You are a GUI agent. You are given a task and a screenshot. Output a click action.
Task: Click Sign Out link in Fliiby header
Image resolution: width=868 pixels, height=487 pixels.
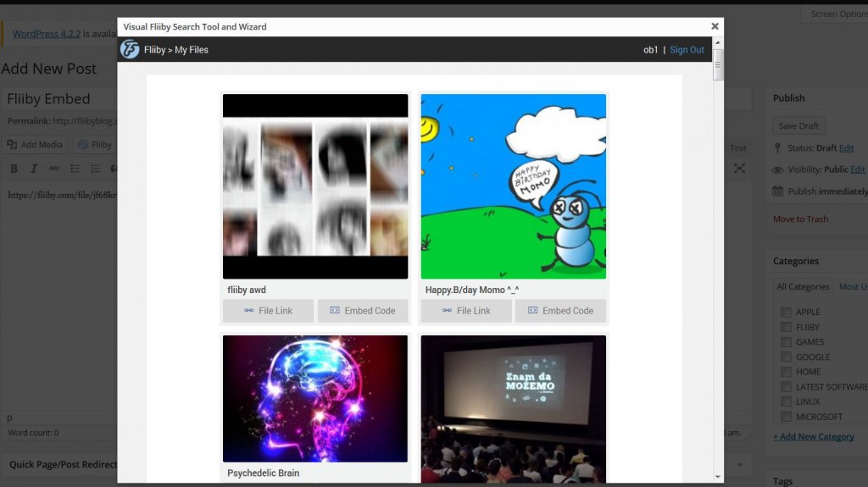[x=687, y=50]
